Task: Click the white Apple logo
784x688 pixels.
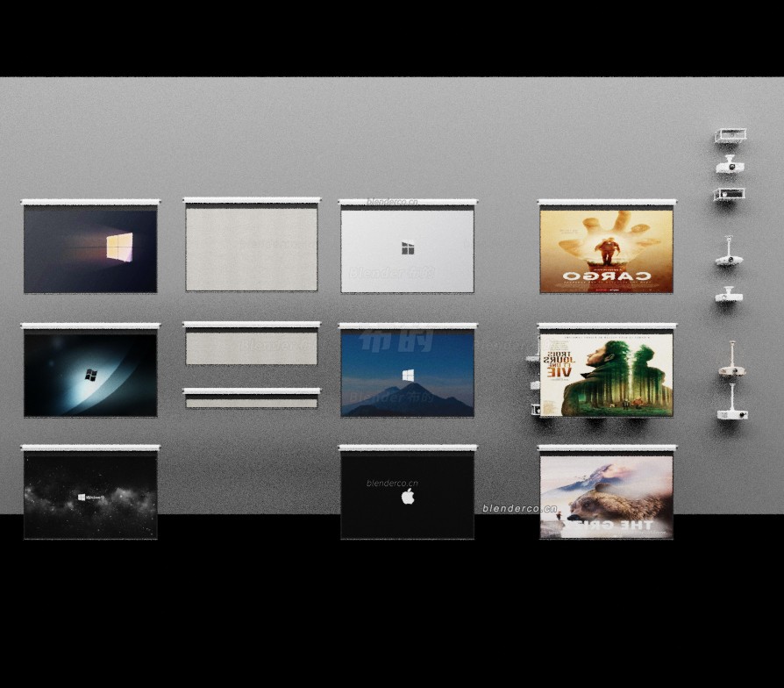Action: [408, 497]
